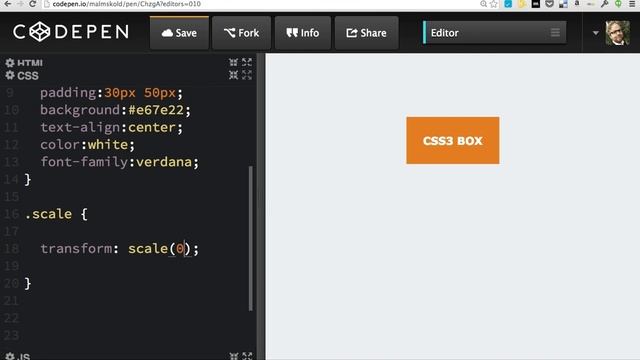Fork this pen

pos(241,33)
